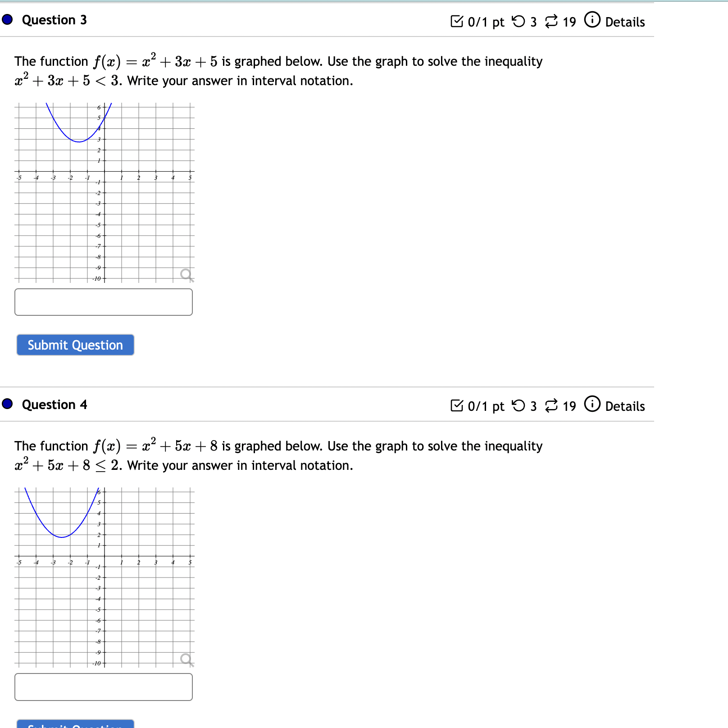728x728 pixels.
Task: Click Submit Question for Question 3
Action: pos(75,345)
